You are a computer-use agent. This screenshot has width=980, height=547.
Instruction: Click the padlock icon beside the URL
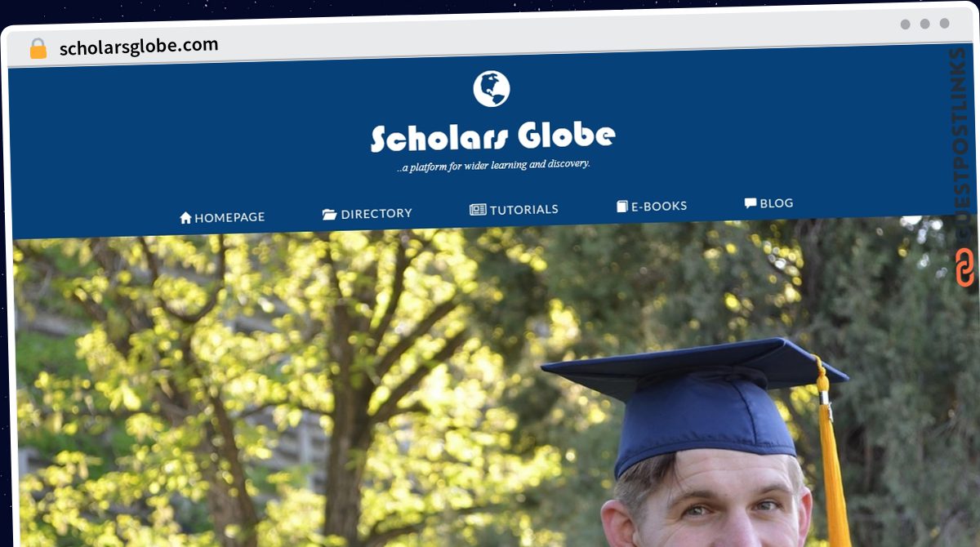click(38, 49)
